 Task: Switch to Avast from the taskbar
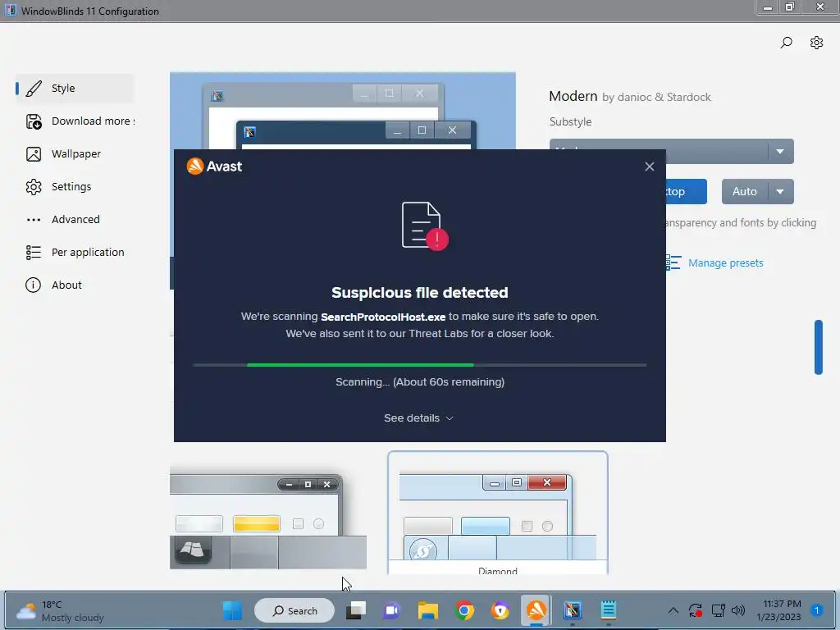tap(536, 610)
